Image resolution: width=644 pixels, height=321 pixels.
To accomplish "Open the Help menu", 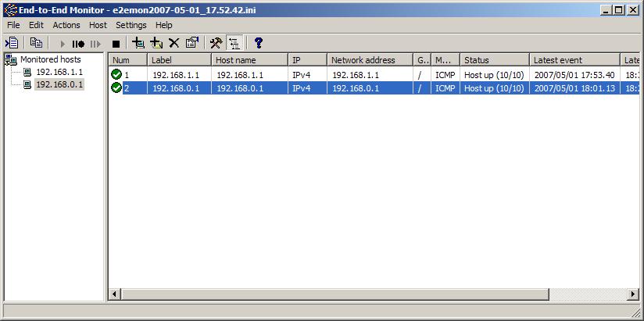I will click(x=164, y=25).
